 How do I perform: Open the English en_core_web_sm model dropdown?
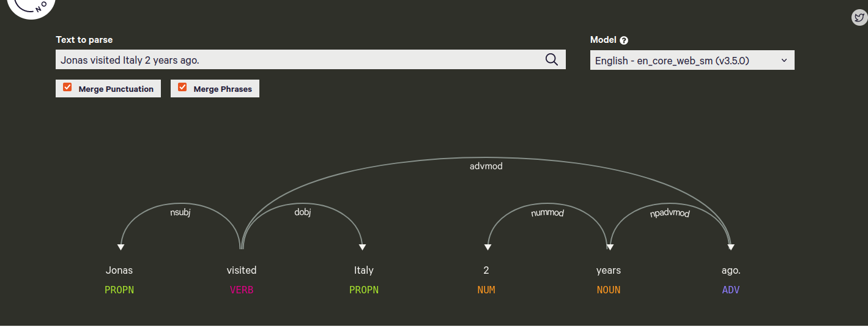(692, 60)
